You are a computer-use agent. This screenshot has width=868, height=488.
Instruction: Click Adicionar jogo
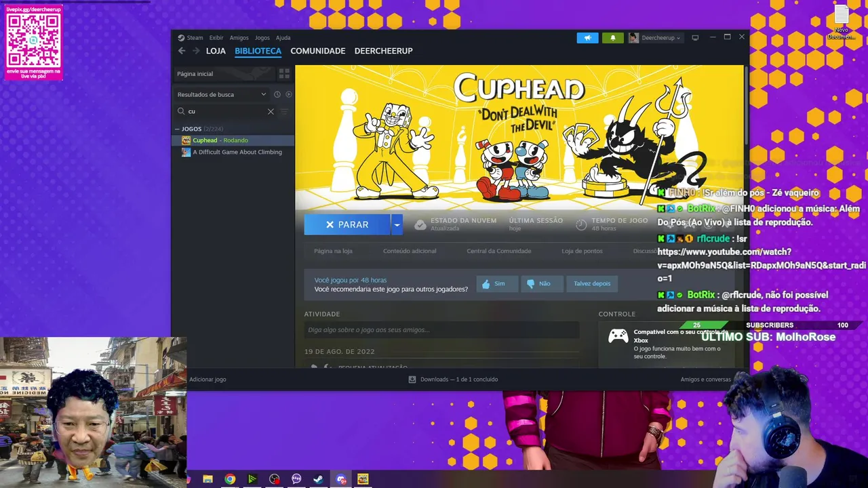point(208,380)
